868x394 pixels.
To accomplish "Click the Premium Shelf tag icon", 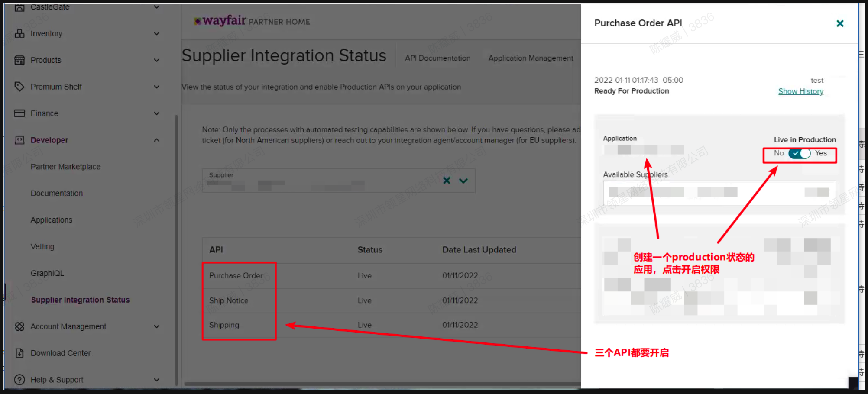I will [19, 87].
